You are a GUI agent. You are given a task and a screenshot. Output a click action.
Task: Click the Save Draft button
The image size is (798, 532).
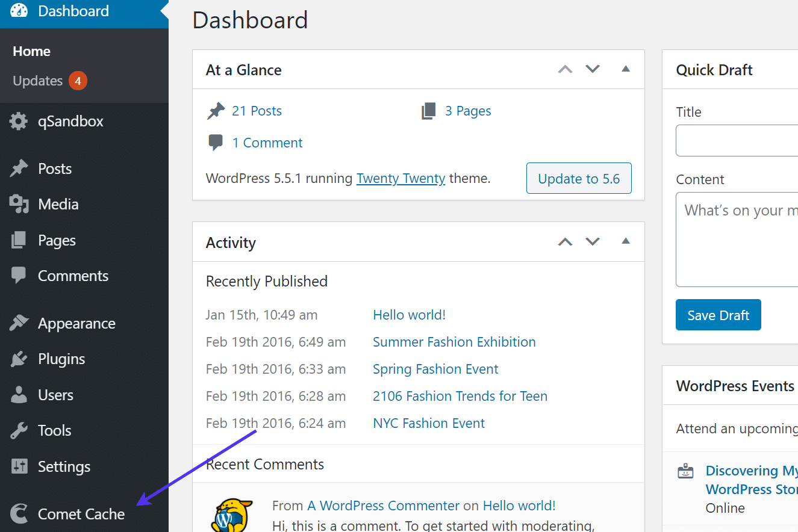tap(718, 315)
